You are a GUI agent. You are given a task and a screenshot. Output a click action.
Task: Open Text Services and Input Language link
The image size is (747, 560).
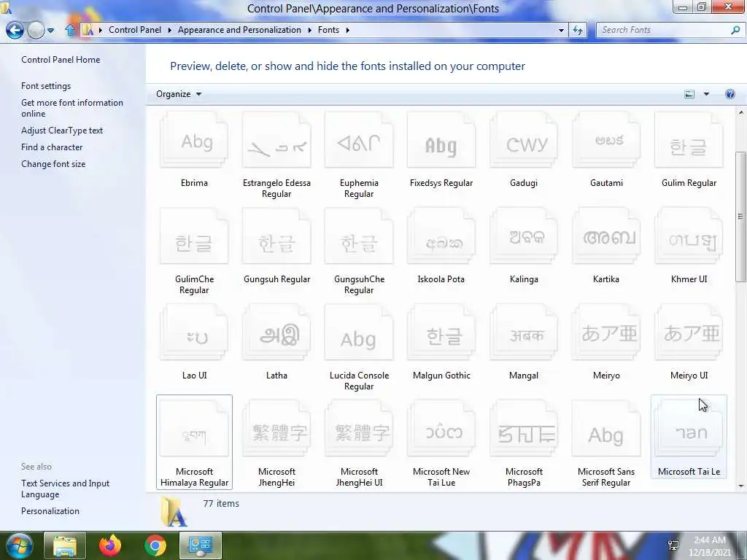pos(65,489)
